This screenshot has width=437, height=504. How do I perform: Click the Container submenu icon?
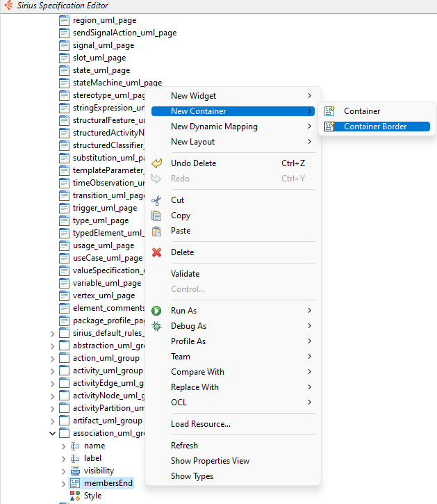(329, 111)
